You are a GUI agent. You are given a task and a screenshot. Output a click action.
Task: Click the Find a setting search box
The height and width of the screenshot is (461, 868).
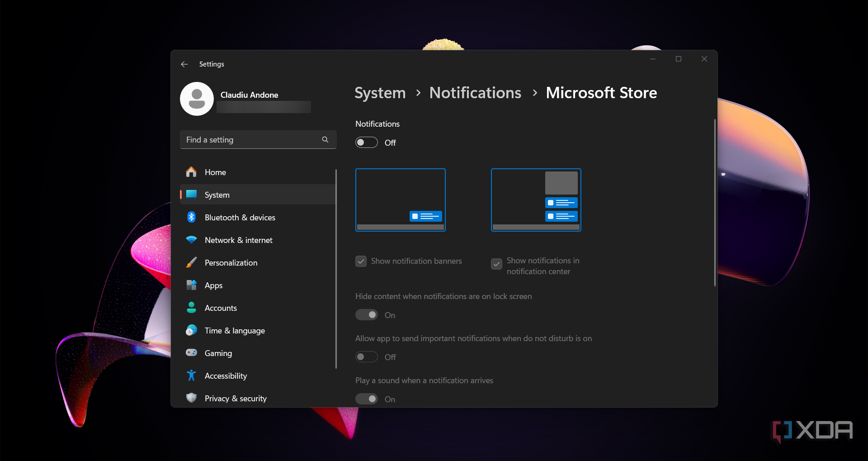(258, 140)
